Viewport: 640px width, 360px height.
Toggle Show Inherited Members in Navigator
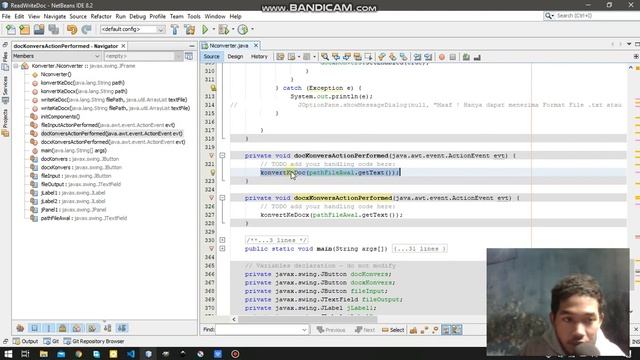pyautogui.click(x=20, y=328)
